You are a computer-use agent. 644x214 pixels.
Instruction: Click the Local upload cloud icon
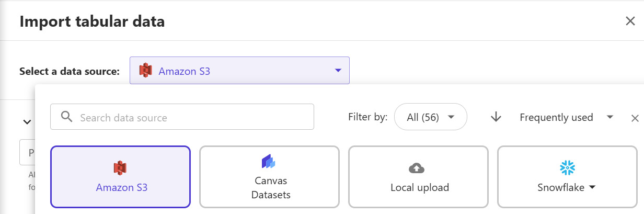coord(417,168)
